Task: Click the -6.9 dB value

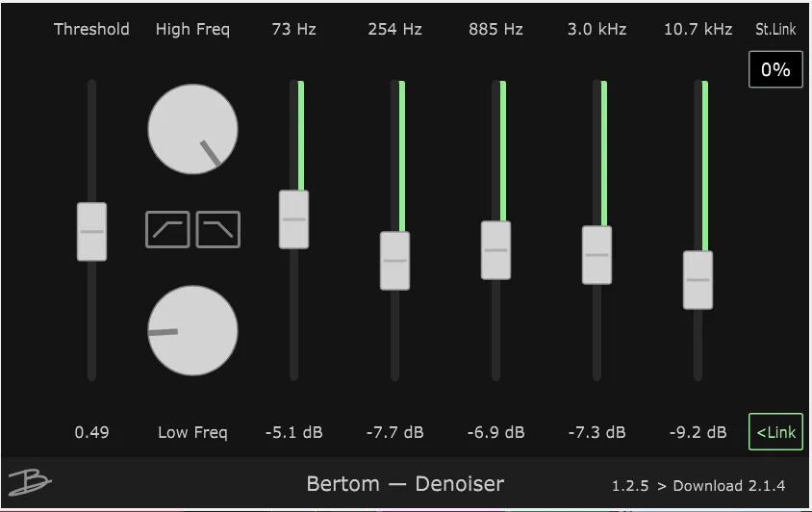Action: pyautogui.click(x=495, y=432)
